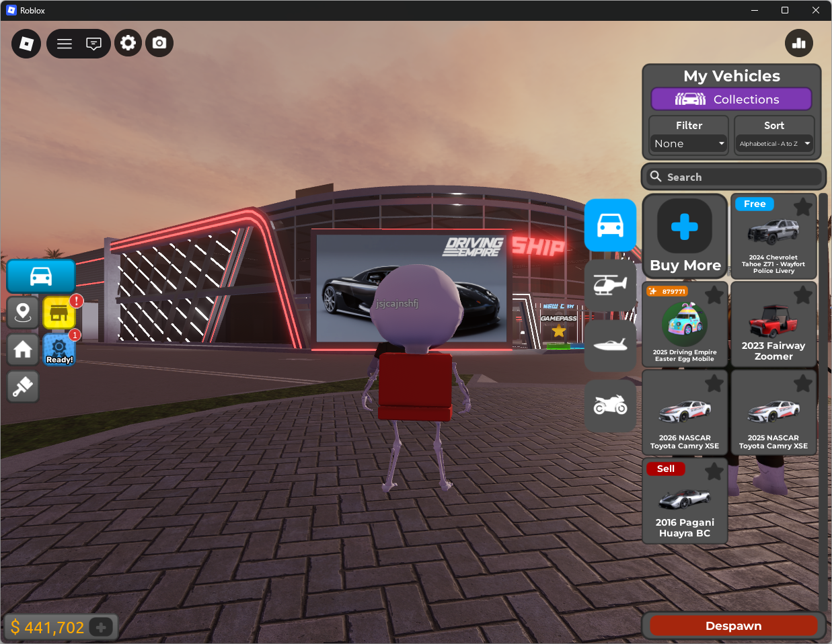The image size is (832, 644).
Task: Favorite the 2026 NASCAR Camry star
Action: pos(714,383)
